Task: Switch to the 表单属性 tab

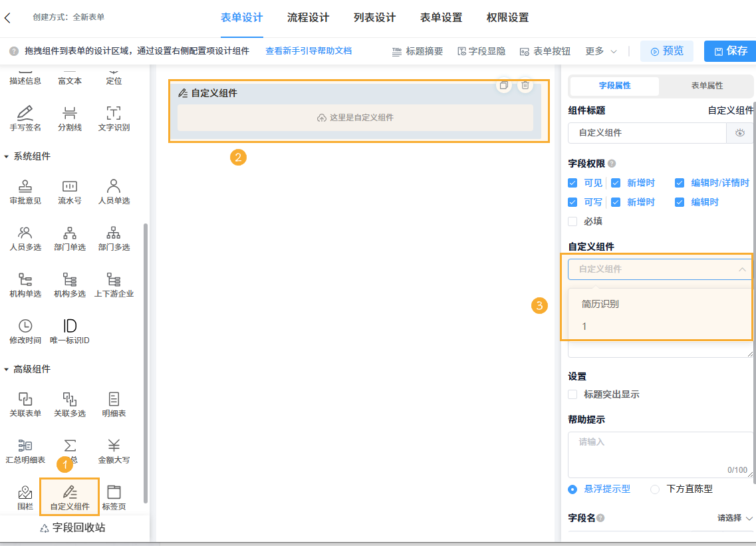Action: tap(707, 86)
